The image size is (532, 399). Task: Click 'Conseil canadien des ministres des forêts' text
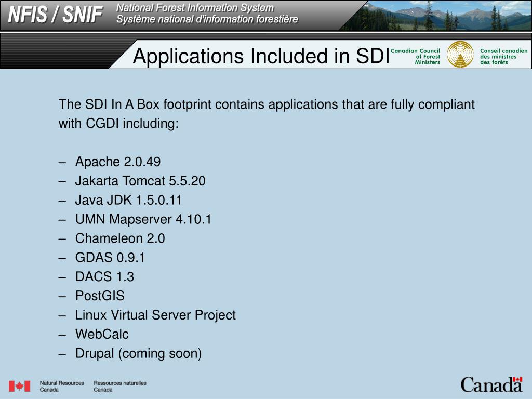(x=504, y=56)
